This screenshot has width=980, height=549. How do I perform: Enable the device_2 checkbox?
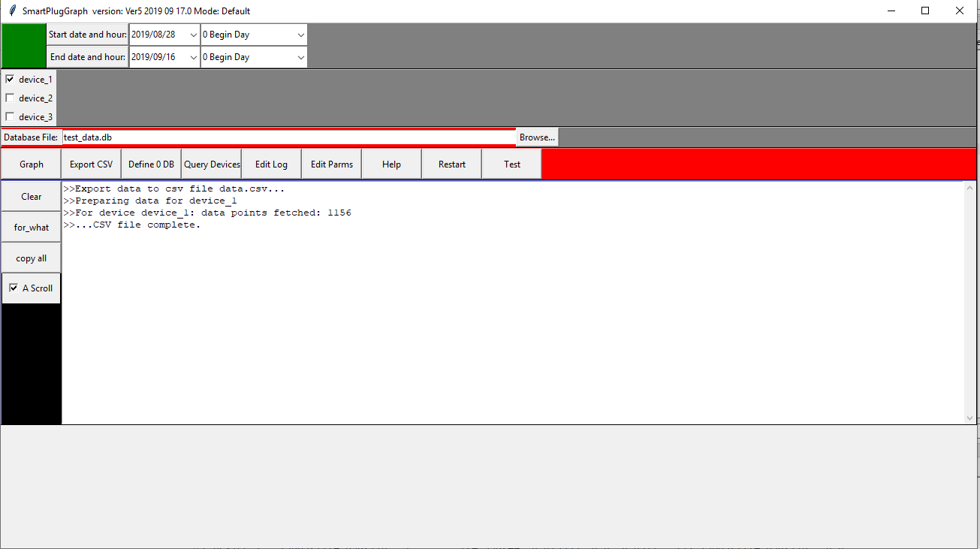(x=11, y=98)
